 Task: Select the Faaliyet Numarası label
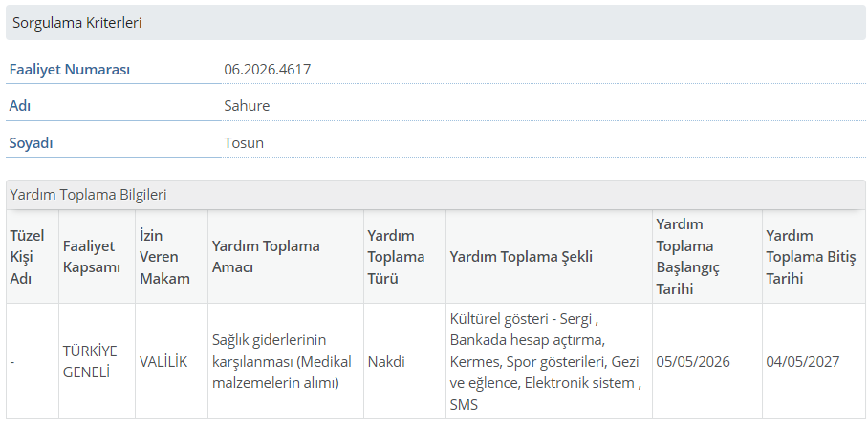click(70, 70)
